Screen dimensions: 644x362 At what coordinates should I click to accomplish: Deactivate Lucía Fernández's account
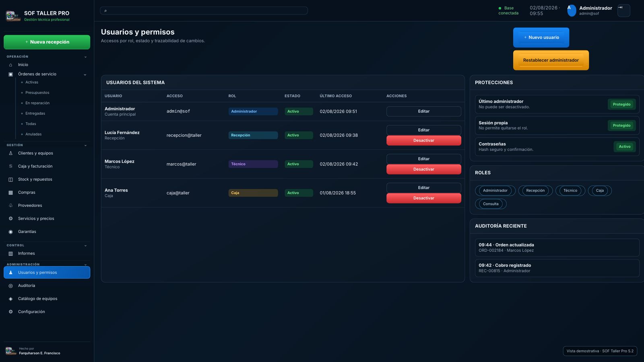click(424, 140)
